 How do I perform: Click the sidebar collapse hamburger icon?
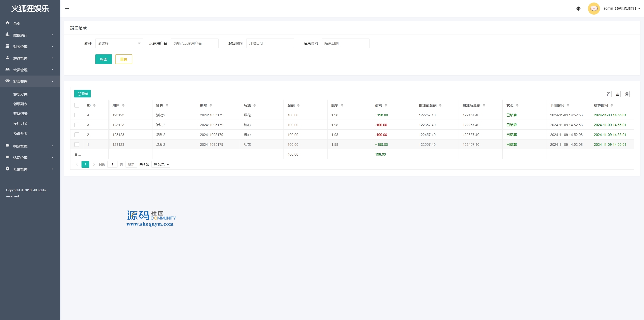tap(67, 9)
